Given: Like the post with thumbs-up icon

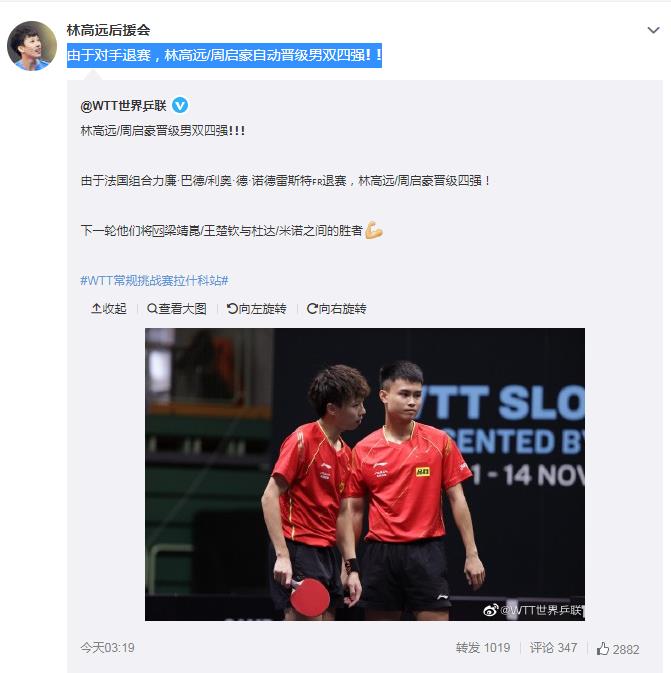Looking at the screenshot, I should [x=603, y=649].
